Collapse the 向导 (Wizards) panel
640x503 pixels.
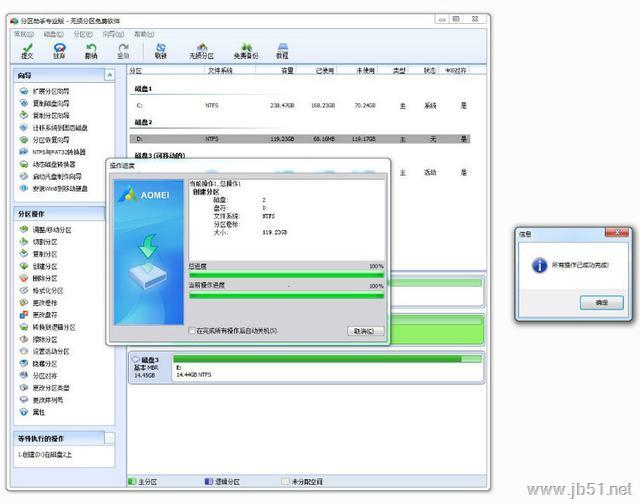(109, 75)
